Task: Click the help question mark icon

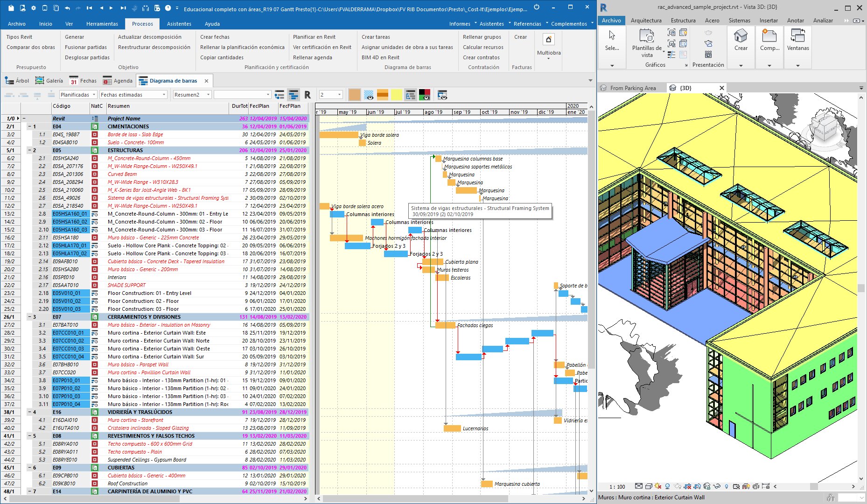Action: point(168,8)
